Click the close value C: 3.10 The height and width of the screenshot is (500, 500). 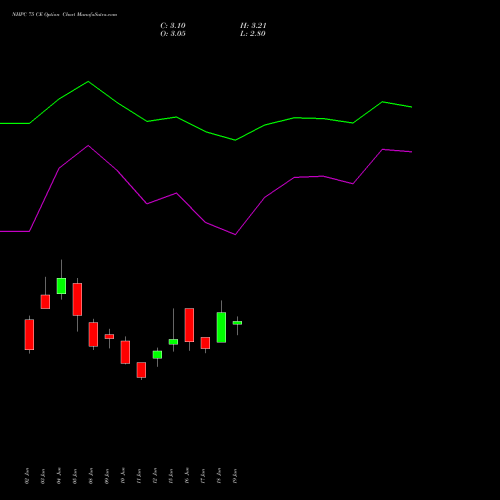[x=173, y=26]
